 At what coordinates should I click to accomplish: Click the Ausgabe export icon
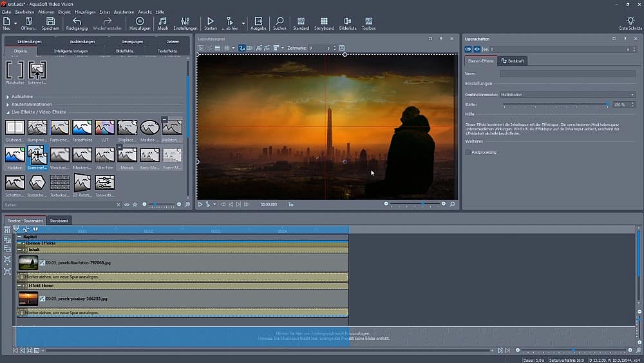click(258, 24)
